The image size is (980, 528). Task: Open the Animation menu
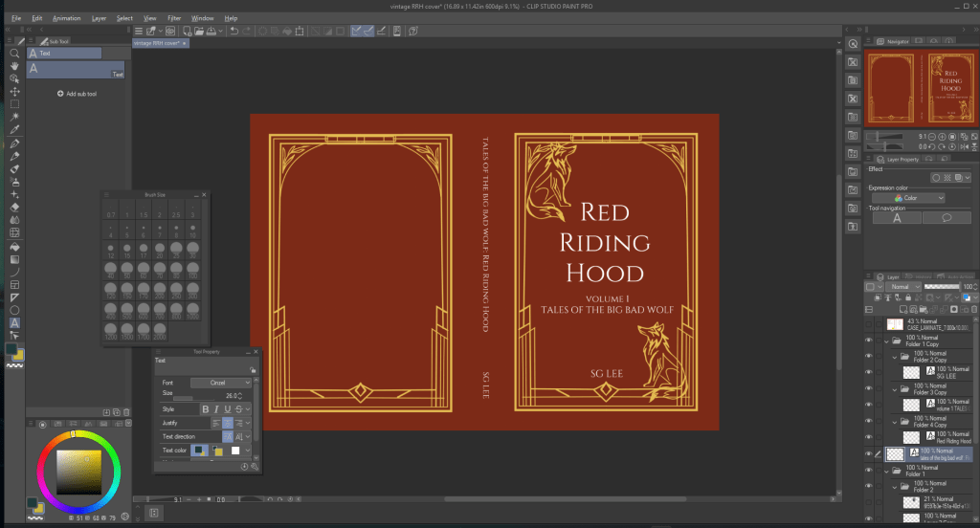tap(67, 18)
